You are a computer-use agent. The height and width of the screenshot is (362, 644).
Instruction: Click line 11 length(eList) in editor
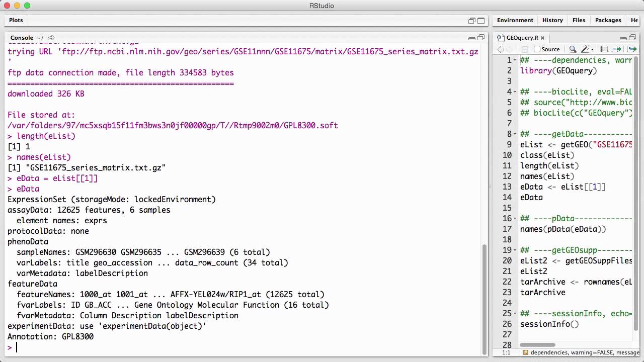coord(549,166)
